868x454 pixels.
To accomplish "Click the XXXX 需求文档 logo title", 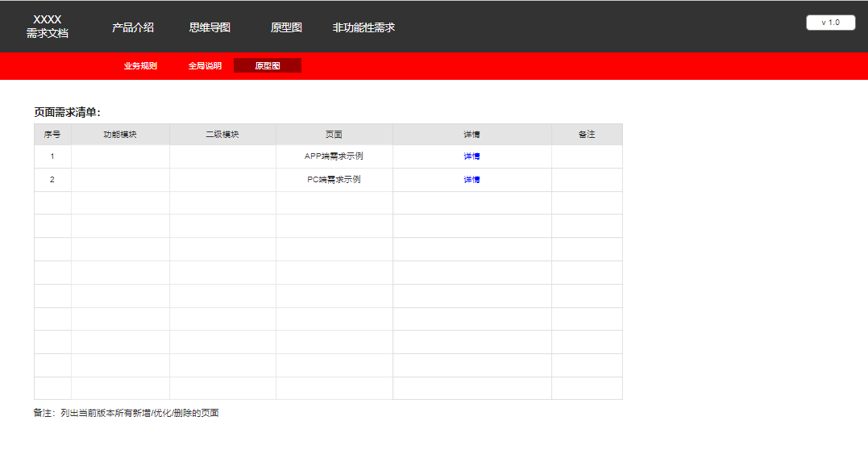I will [47, 27].
